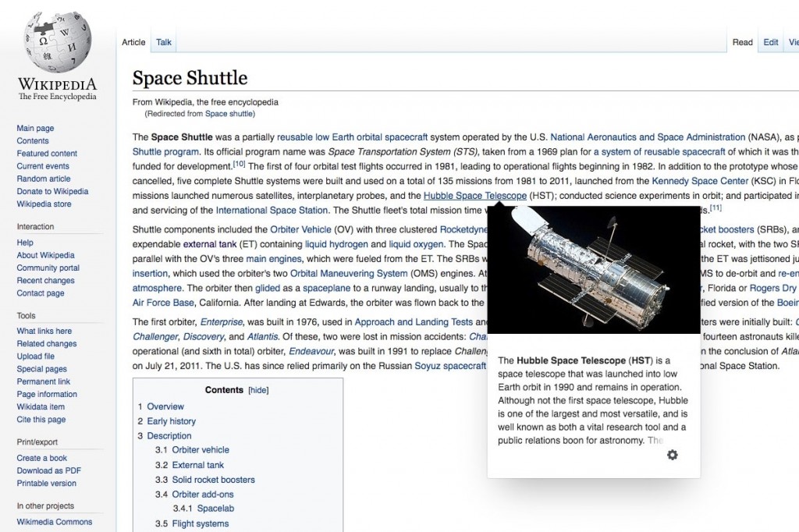
Task: View Recent changes
Action: pyautogui.click(x=45, y=281)
